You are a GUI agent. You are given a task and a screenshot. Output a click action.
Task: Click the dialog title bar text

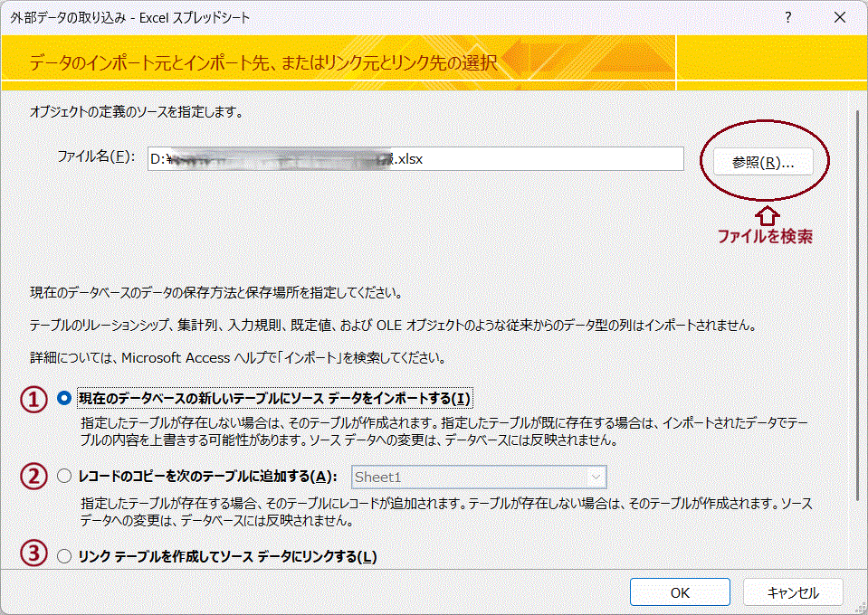pyautogui.click(x=130, y=17)
